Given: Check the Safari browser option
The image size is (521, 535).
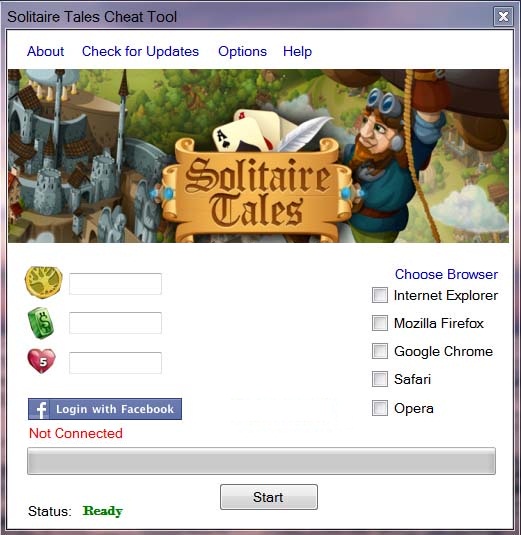Looking at the screenshot, I should point(380,379).
